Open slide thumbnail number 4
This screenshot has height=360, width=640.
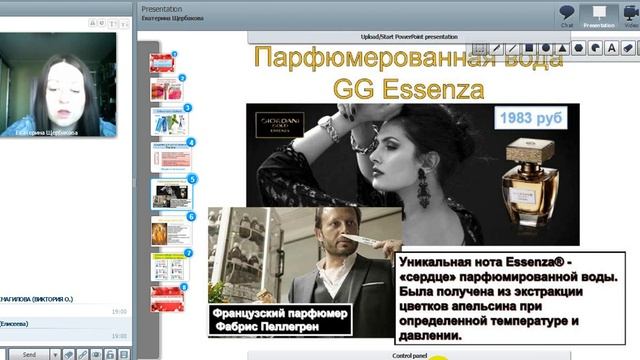click(171, 157)
